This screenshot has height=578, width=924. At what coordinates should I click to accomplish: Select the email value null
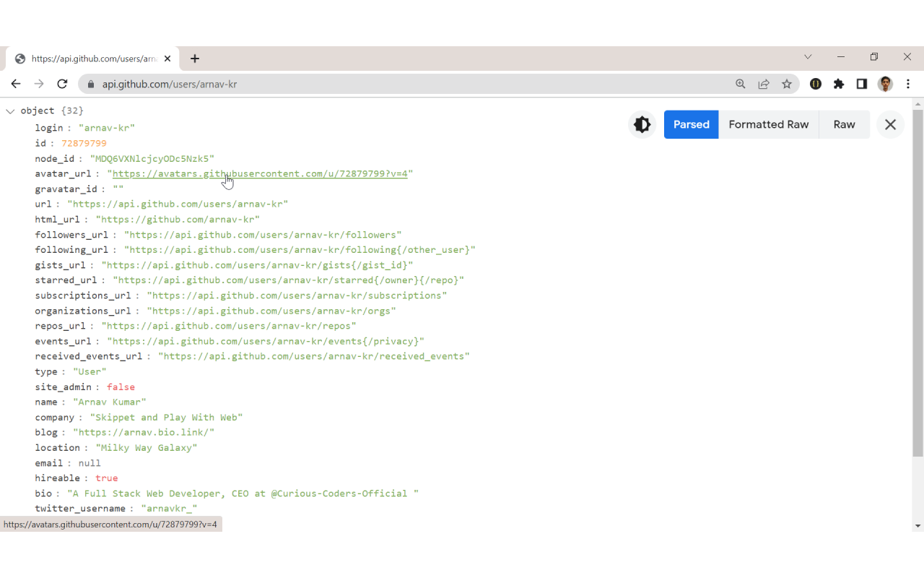click(90, 463)
